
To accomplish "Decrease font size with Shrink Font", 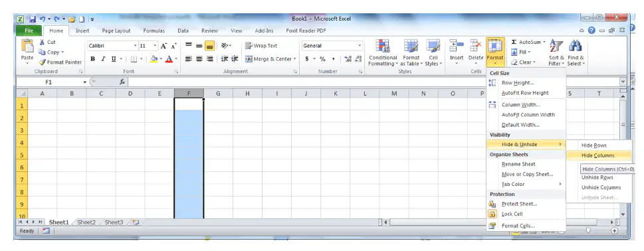I will tap(173, 46).
